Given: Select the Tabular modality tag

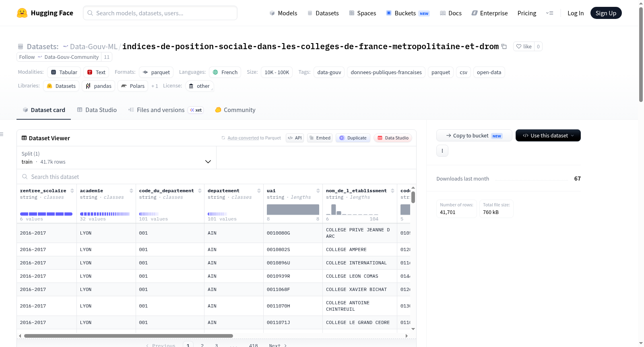Looking at the screenshot, I should [64, 72].
